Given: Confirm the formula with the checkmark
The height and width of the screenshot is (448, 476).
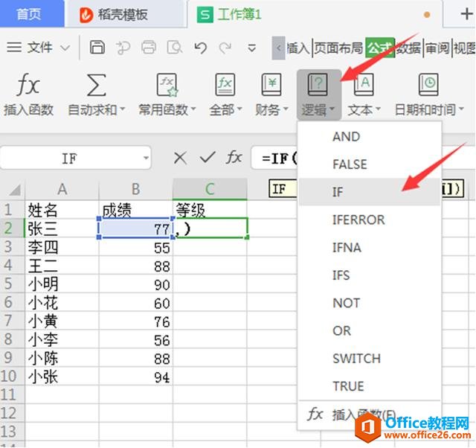Looking at the screenshot, I should pyautogui.click(x=208, y=158).
